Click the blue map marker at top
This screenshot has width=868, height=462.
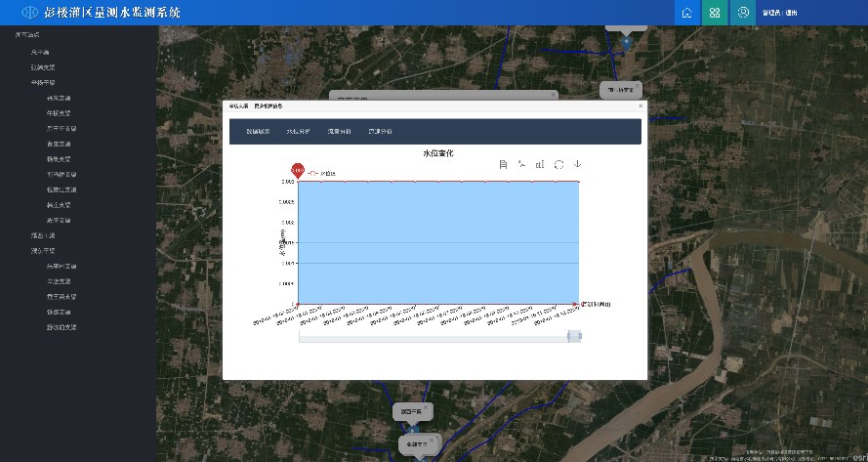[x=627, y=41]
